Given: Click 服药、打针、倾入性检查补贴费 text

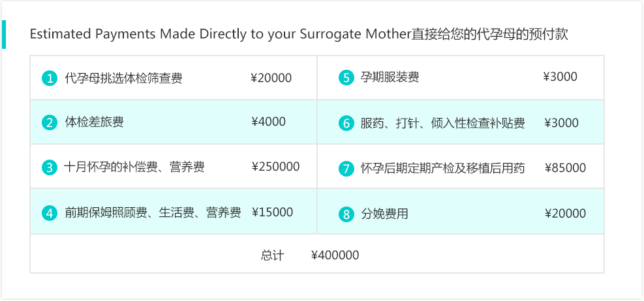Looking at the screenshot, I should click(x=443, y=123).
